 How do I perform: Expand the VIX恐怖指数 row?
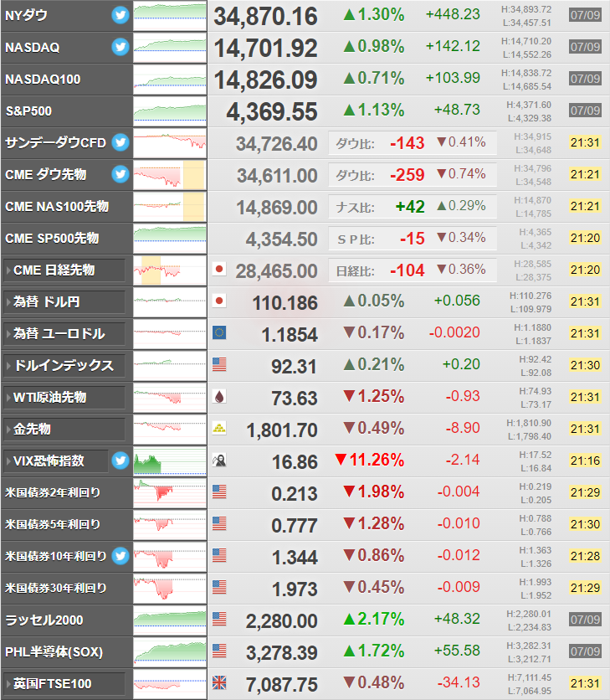click(56, 461)
